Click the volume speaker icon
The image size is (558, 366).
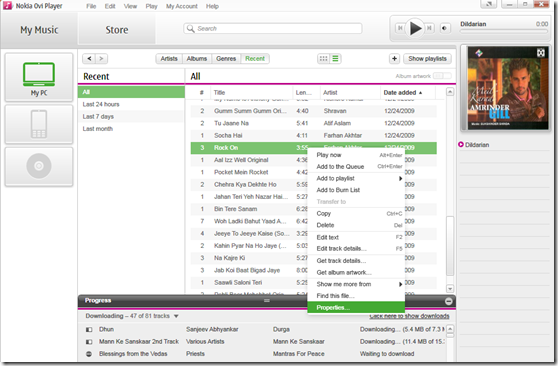coord(444,28)
